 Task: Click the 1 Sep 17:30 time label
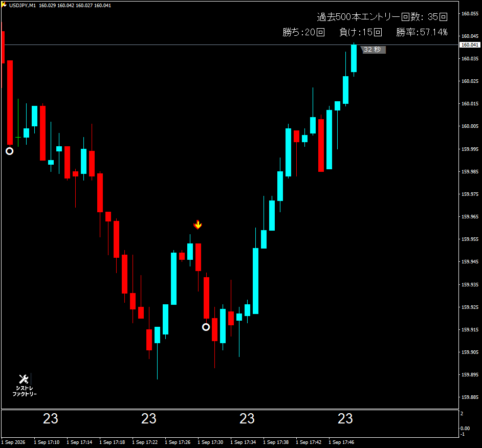point(210,442)
